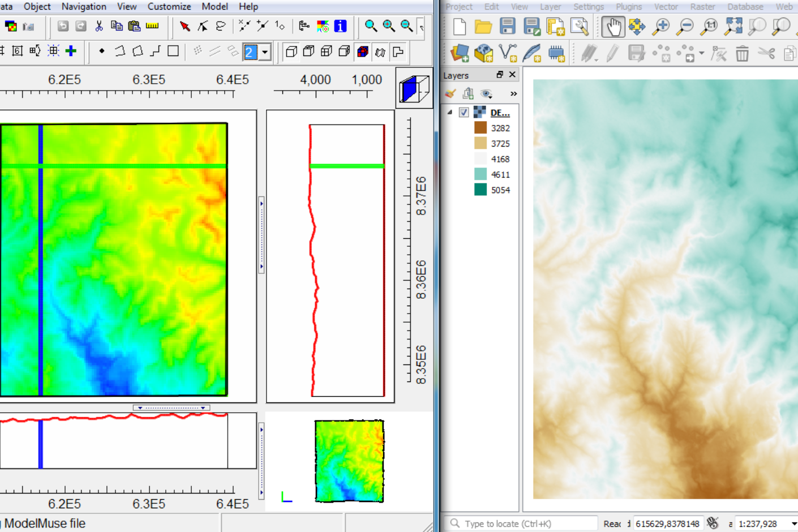The image size is (798, 532).
Task: Toggle the red-blue colored cube display button
Action: tap(362, 52)
